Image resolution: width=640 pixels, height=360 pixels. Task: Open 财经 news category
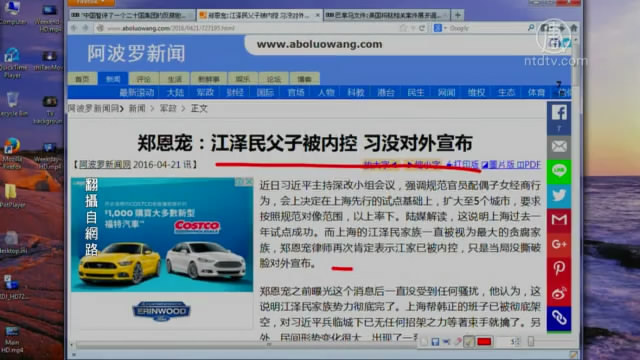(x=235, y=92)
